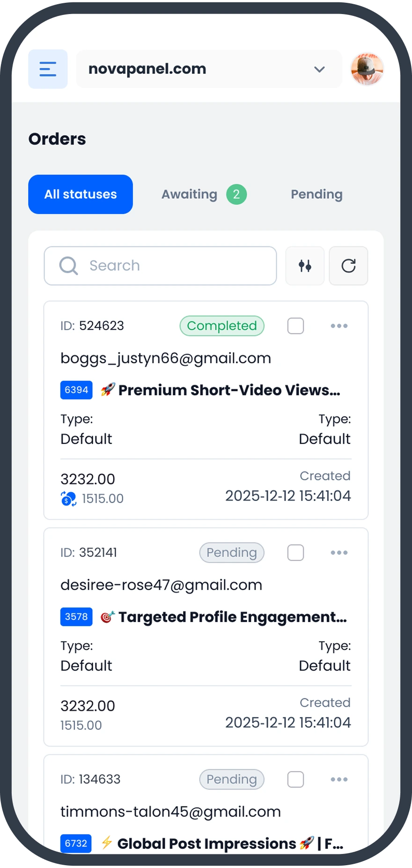
Task: Click lightning icon beside Global Post Impressions
Action: point(107,842)
